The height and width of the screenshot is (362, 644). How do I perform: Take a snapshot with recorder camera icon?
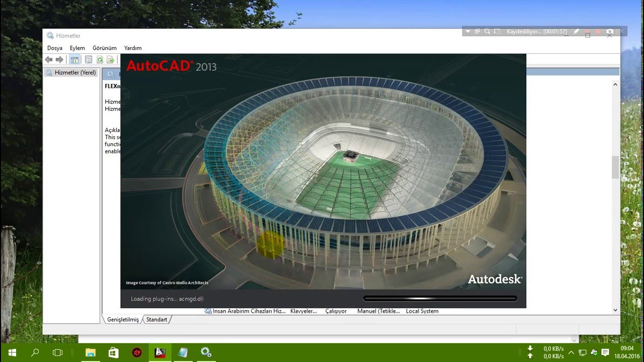pos(610,32)
